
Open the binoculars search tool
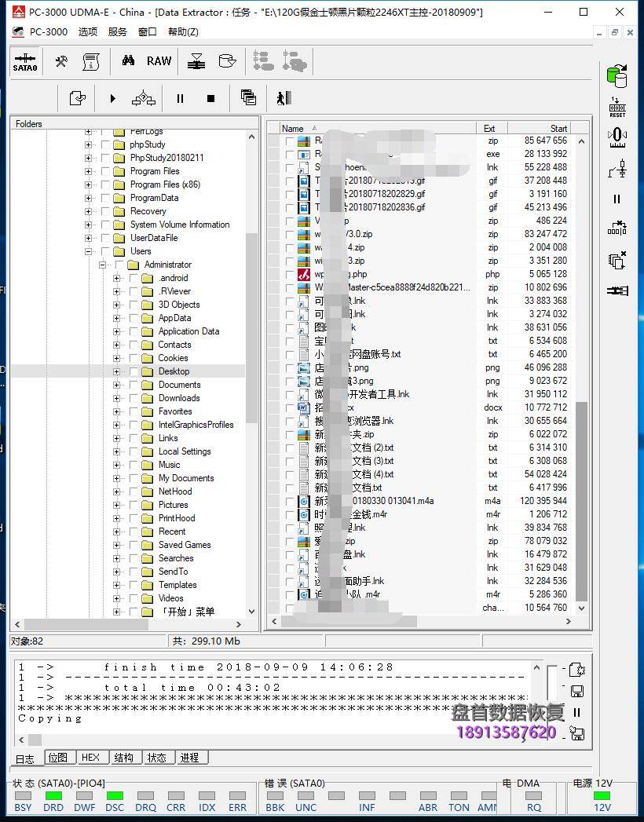point(128,61)
